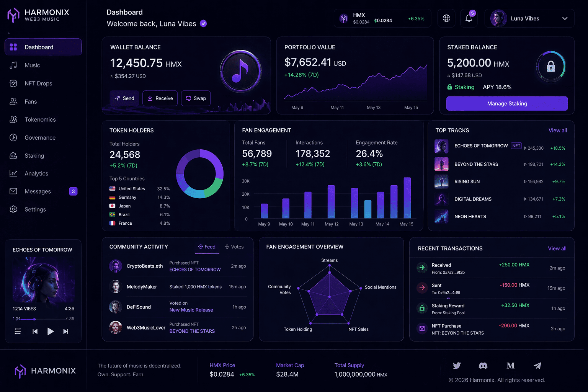This screenshot has width=588, height=392.
Task: Select the Staking sidebar item
Action: click(x=34, y=155)
